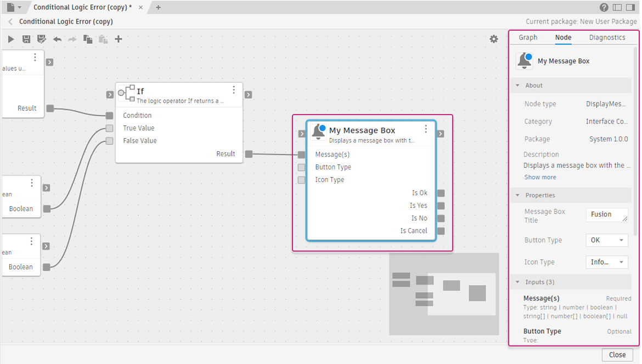The height and width of the screenshot is (364, 642).
Task: Click the Show more link
Action: pos(540,177)
